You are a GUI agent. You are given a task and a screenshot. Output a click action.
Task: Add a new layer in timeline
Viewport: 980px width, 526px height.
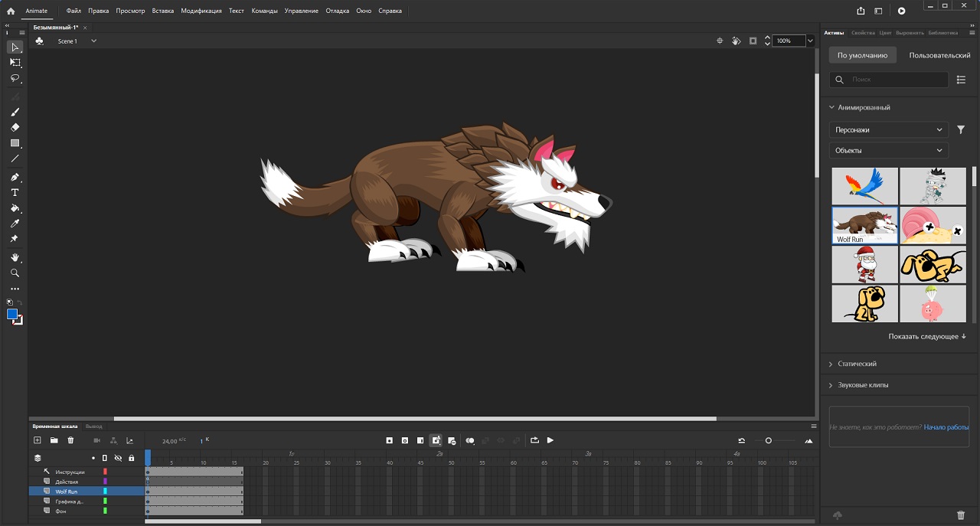[x=38, y=440]
